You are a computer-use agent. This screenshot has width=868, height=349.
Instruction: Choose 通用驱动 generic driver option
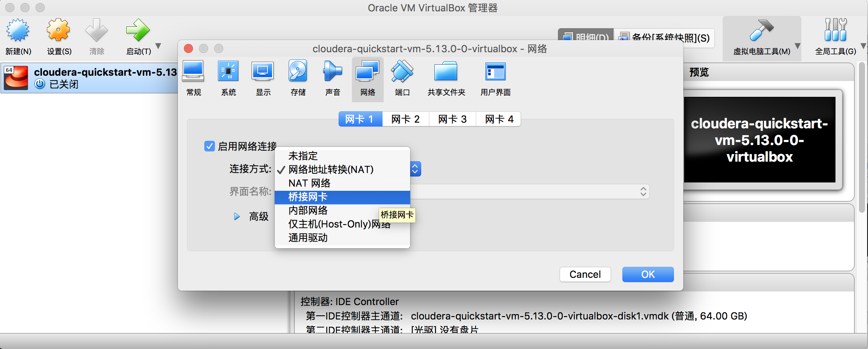(x=342, y=238)
